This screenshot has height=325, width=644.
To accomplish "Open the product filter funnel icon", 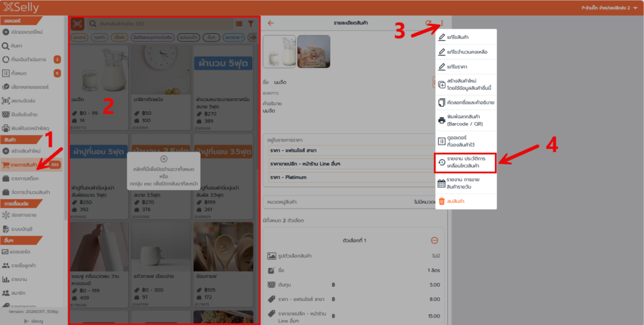I will click(250, 24).
